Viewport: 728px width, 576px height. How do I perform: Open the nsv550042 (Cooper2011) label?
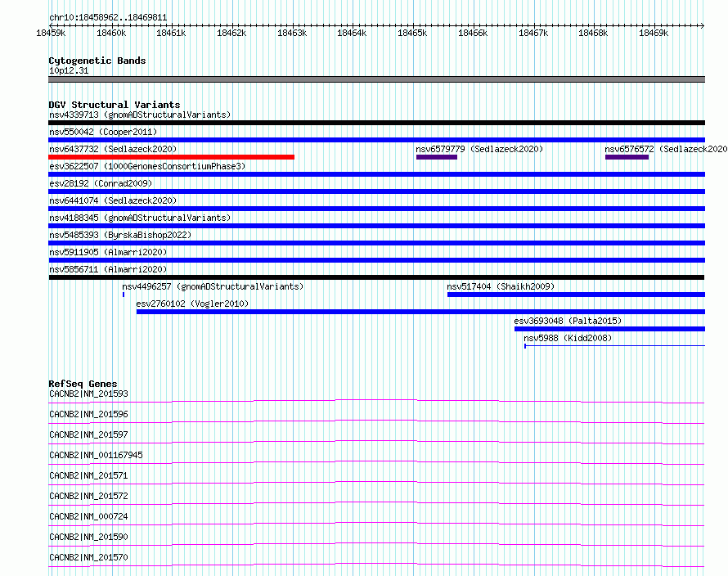[103, 132]
